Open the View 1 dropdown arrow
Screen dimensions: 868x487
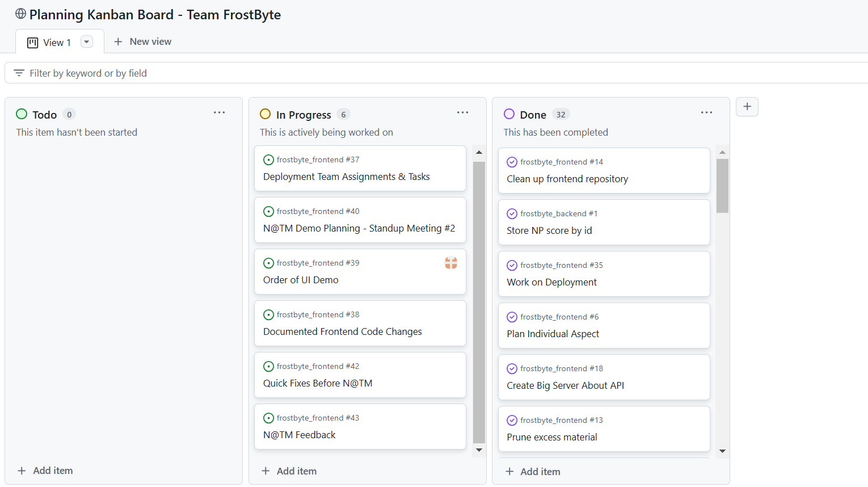point(87,42)
